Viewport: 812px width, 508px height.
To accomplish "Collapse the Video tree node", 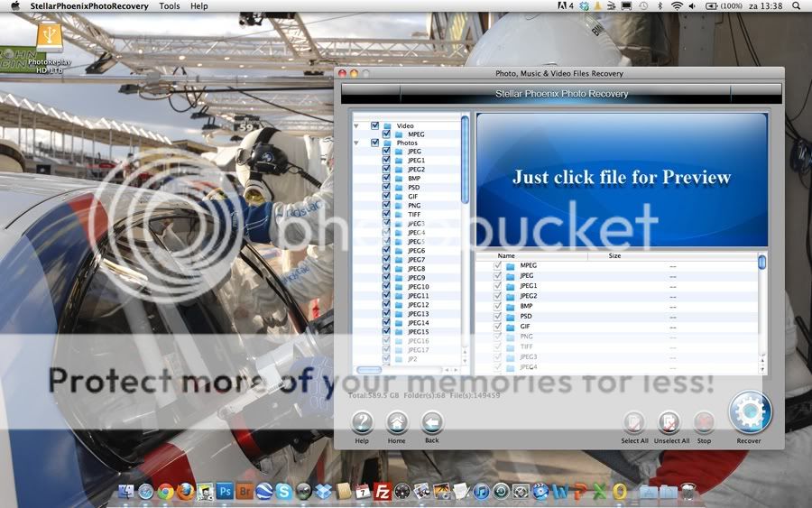I will pyautogui.click(x=356, y=125).
